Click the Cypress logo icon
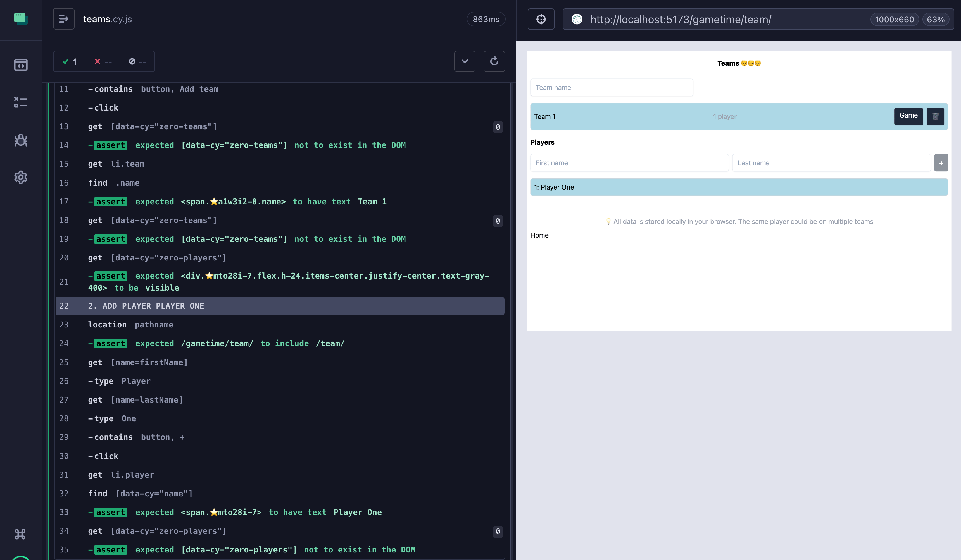 coord(21,19)
